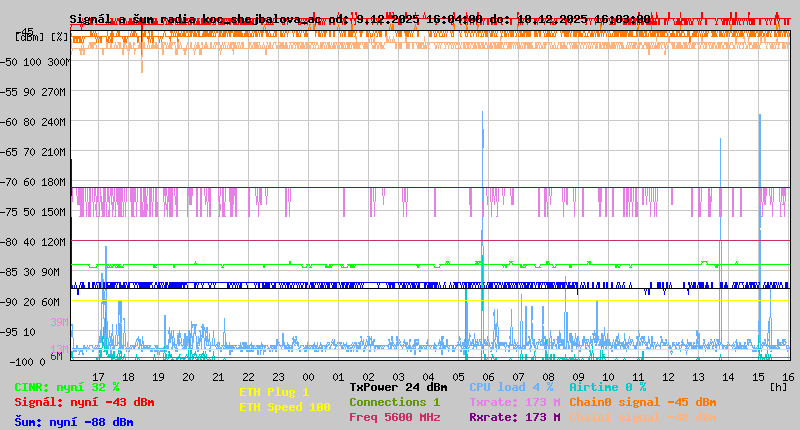Click the '-95 10' y-axis label
The width and height of the screenshot is (800, 430).
[x=18, y=332]
